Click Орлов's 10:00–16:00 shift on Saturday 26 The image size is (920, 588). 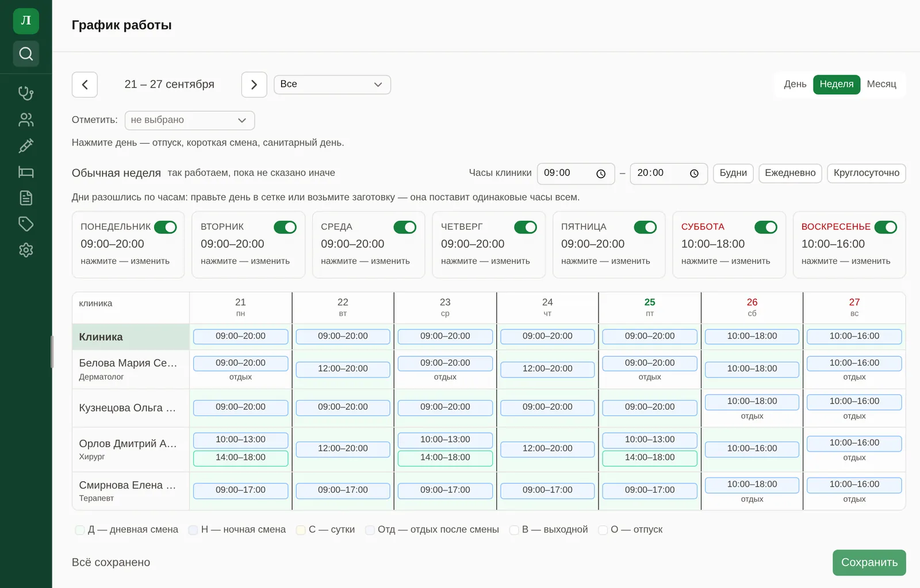coord(752,449)
